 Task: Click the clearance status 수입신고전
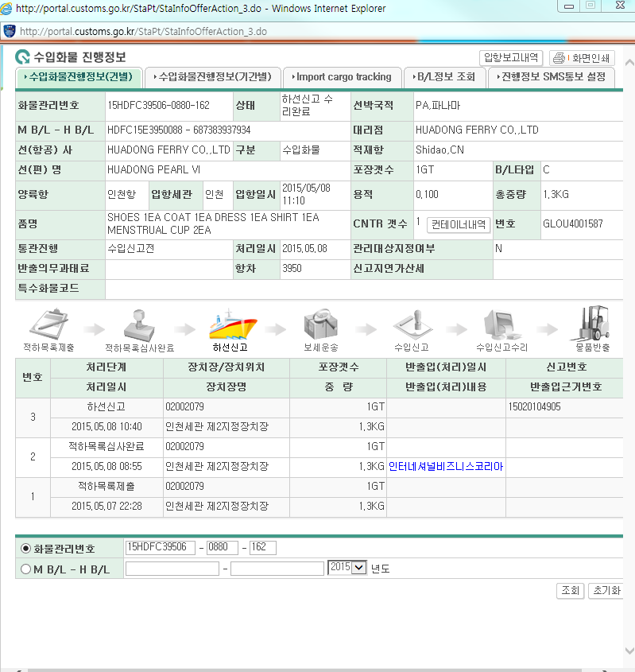[130, 249]
